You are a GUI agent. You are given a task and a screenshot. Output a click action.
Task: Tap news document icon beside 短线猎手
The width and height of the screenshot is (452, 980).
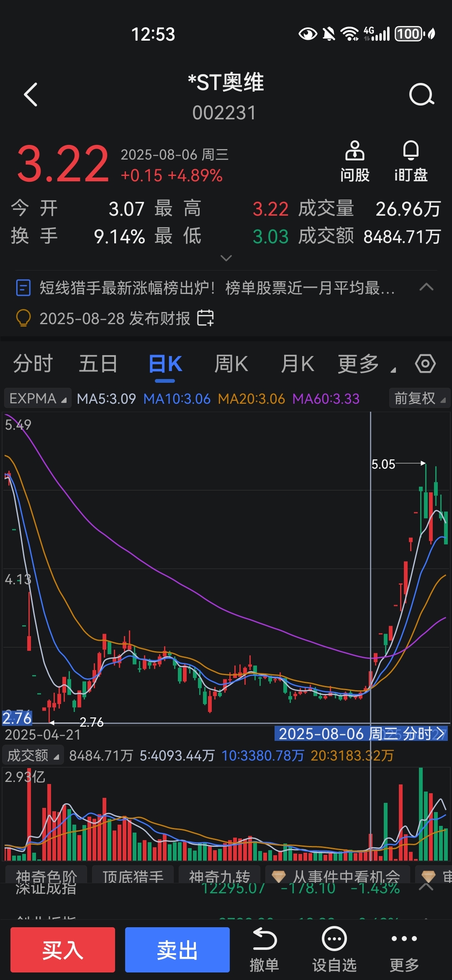[x=23, y=288]
